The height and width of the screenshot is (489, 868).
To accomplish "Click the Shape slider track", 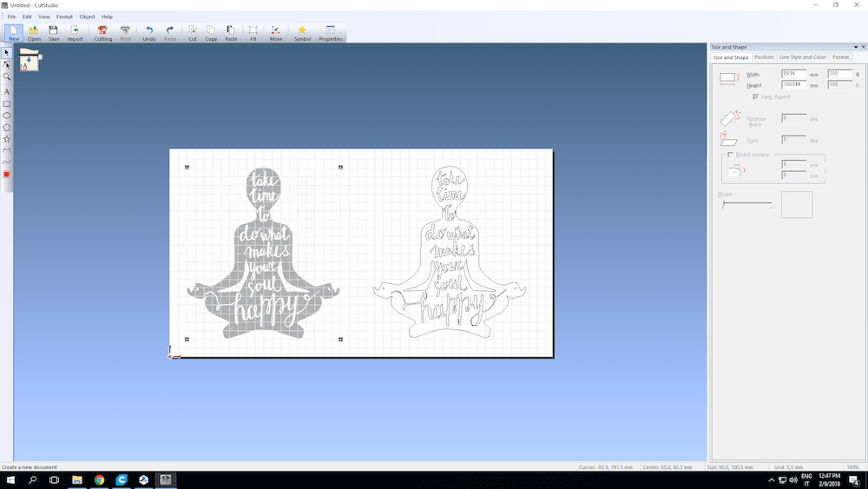I will [746, 204].
